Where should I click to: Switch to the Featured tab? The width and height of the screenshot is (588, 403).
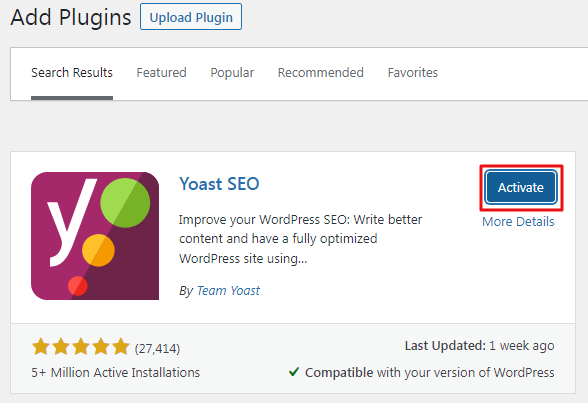161,73
